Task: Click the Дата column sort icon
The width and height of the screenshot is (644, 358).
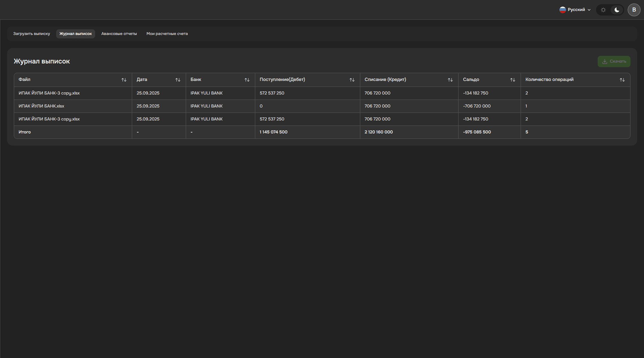Action: (178, 80)
